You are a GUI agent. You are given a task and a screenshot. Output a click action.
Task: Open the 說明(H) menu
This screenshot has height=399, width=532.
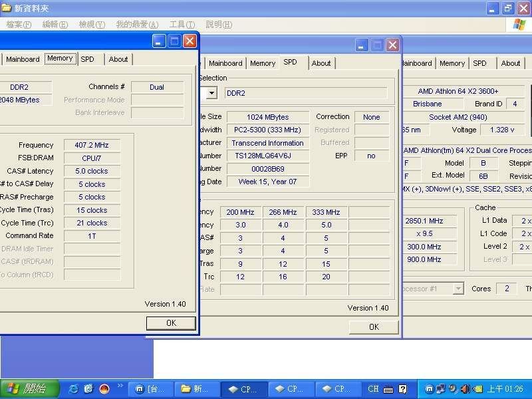(x=219, y=25)
